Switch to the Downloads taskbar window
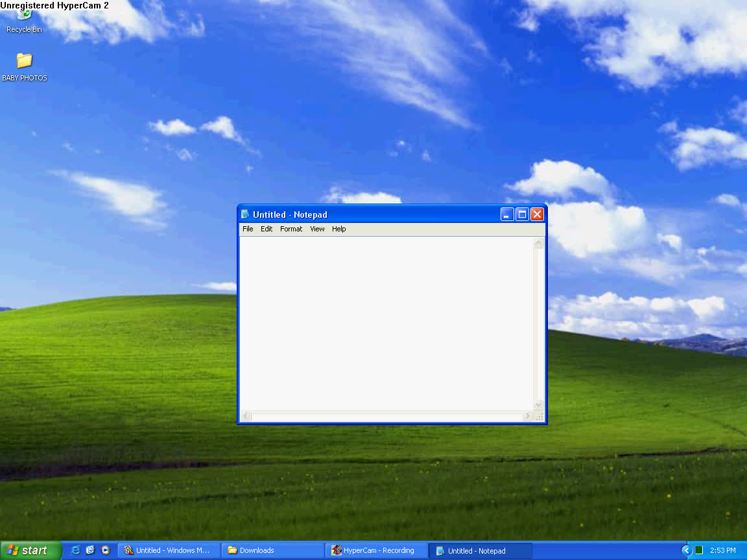 coord(272,550)
